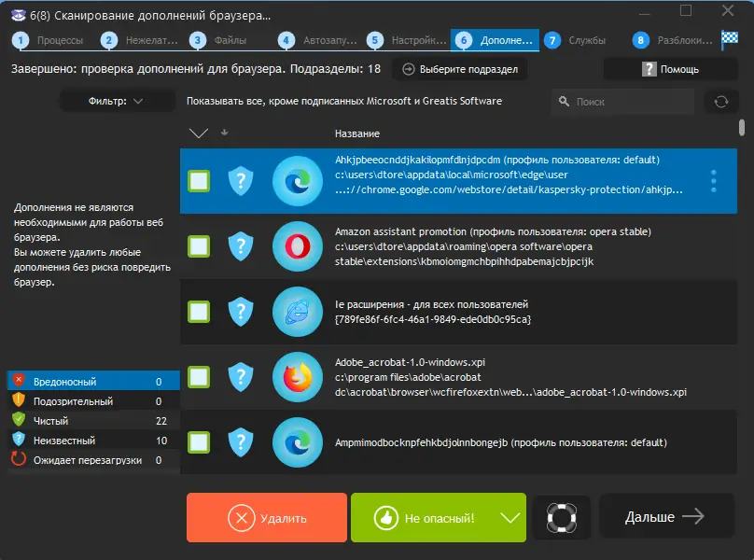Click the question shield icon beside Amazon assistant

tap(242, 246)
